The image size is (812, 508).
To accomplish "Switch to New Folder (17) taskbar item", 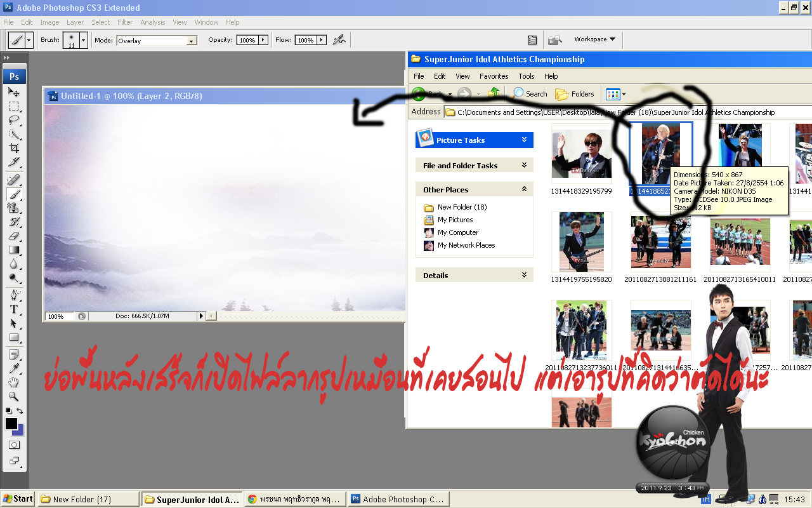I will (88, 499).
